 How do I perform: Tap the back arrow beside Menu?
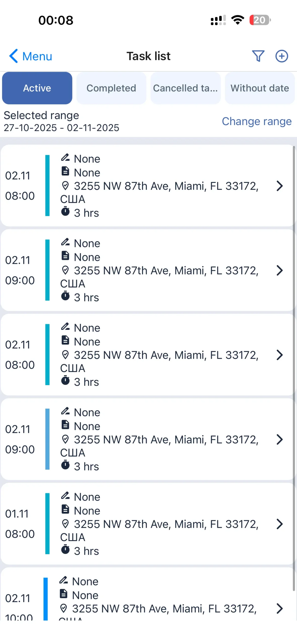[14, 56]
